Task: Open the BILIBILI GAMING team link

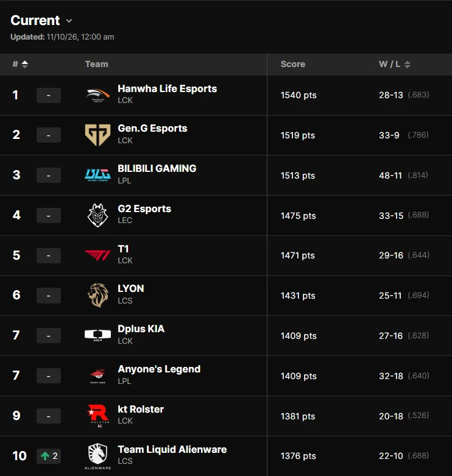Action: click(x=157, y=168)
